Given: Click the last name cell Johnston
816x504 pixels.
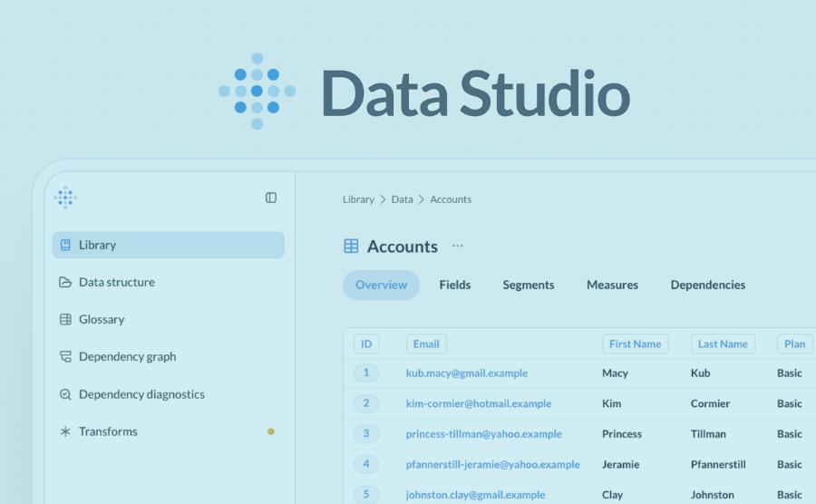Looking at the screenshot, I should click(713, 495).
